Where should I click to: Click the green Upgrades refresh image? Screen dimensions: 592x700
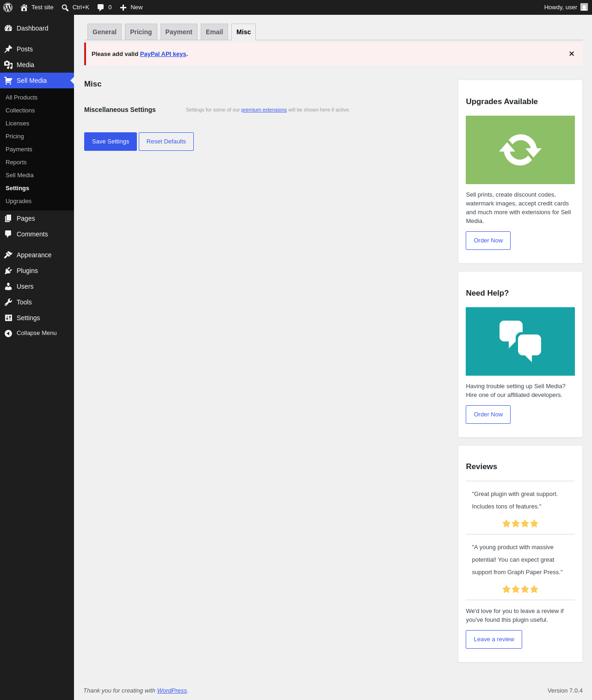tap(520, 150)
